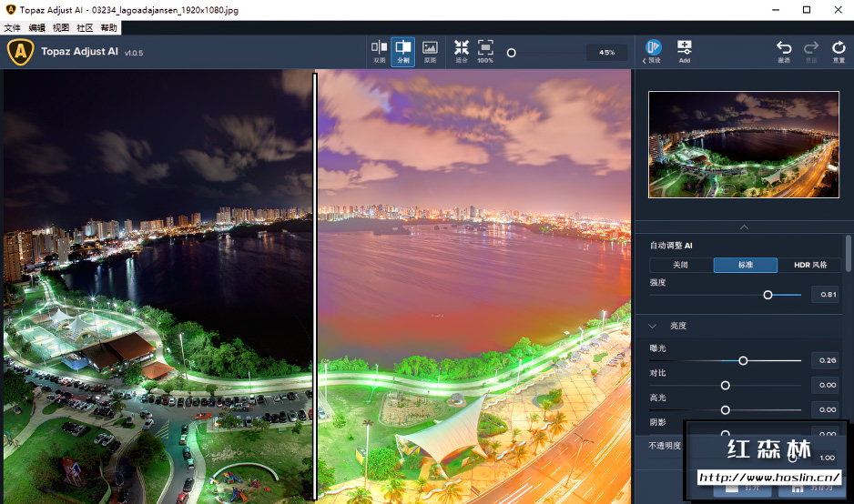
Task: Click the Topaz Adjust AI logo
Action: coord(21,52)
